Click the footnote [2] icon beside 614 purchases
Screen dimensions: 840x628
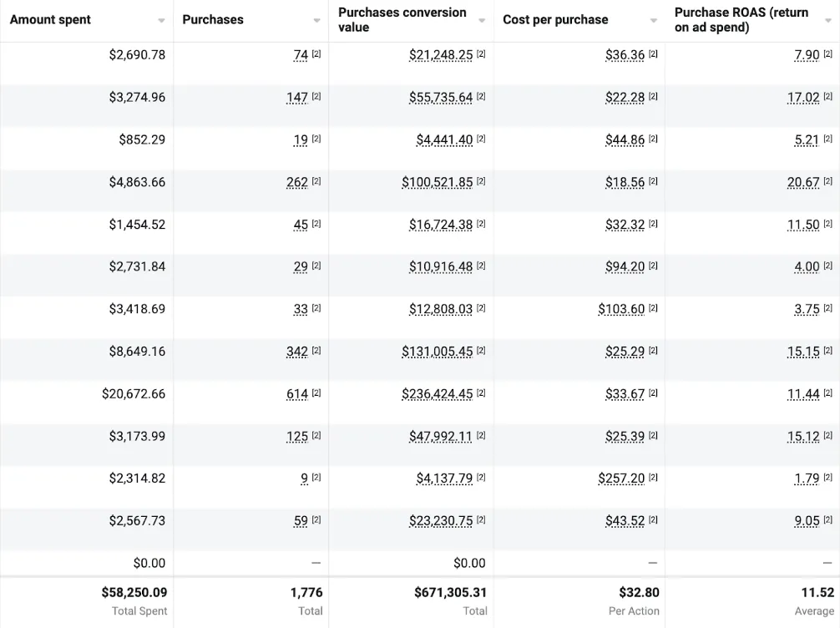point(316,393)
